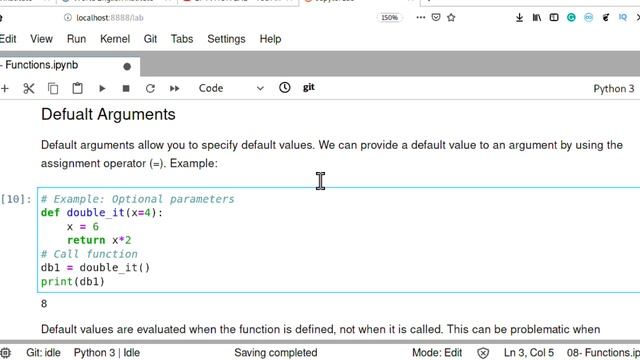Screen dimensions: 640x360
Task: Go to line via Ln 3, Col 5
Action: pos(529,353)
